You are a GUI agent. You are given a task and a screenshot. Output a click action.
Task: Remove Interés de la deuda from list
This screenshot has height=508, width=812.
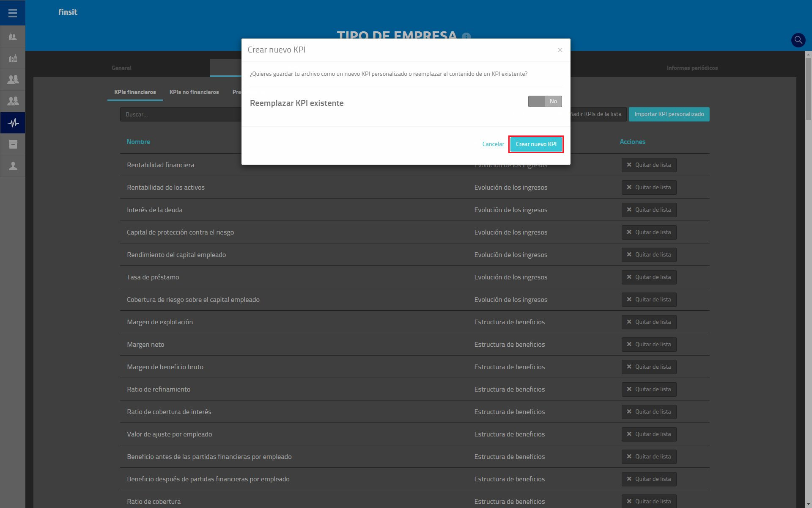click(x=649, y=210)
